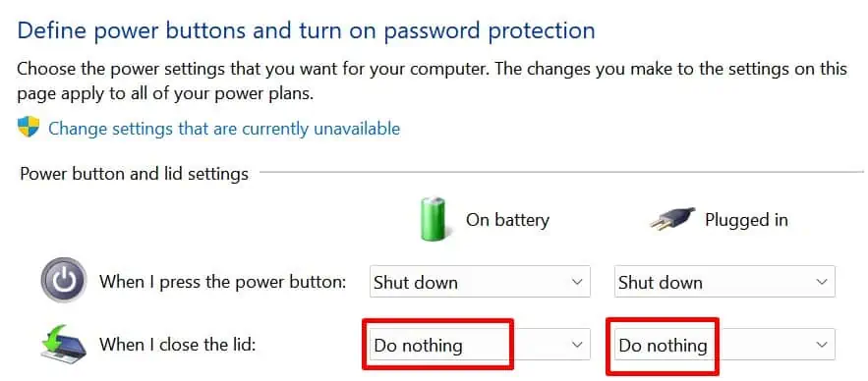
Task: Click the 'Plugged in' column label
Action: pos(746,220)
